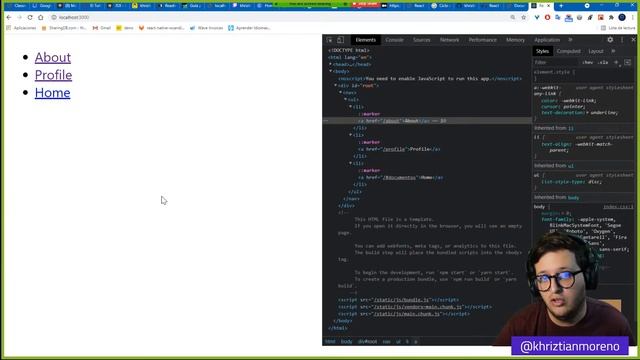Follow the About link on the page

click(53, 58)
